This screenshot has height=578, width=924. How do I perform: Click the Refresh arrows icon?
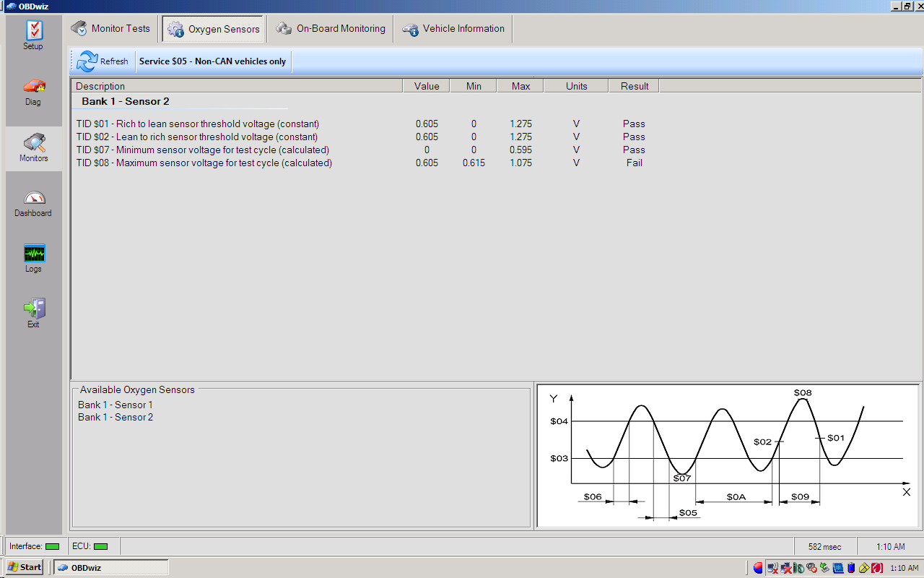(87, 61)
